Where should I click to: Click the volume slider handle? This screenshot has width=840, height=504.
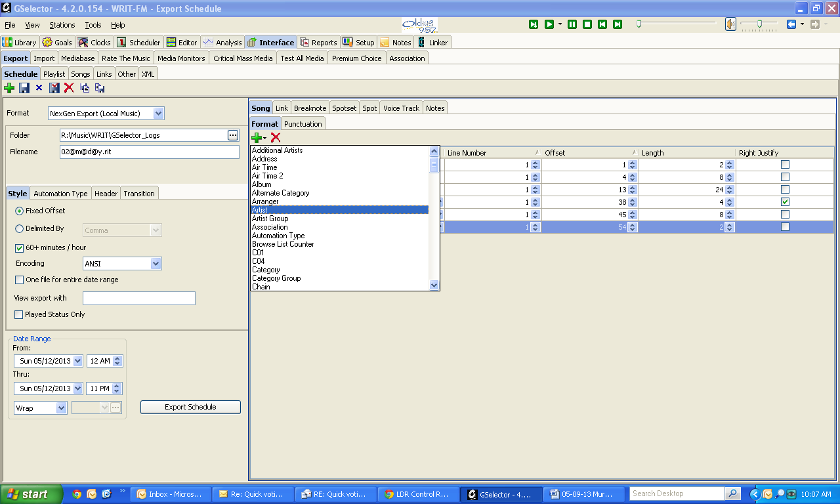[759, 24]
